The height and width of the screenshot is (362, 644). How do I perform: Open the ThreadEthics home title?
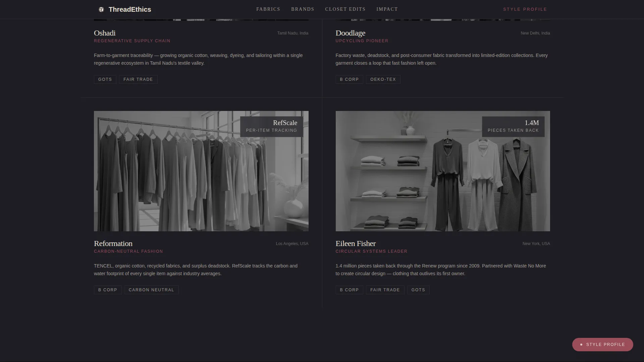click(x=130, y=9)
